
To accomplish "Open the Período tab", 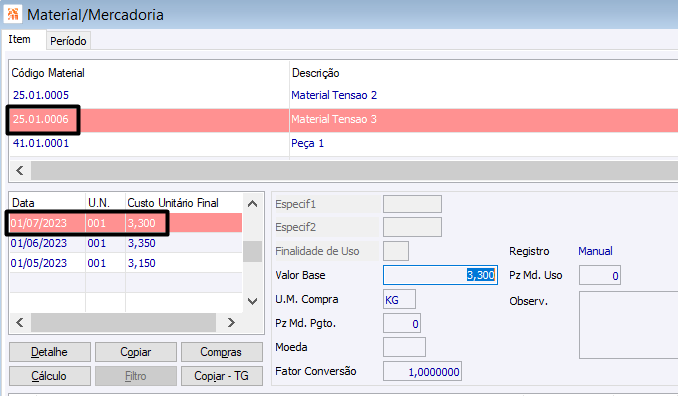I will point(68,41).
